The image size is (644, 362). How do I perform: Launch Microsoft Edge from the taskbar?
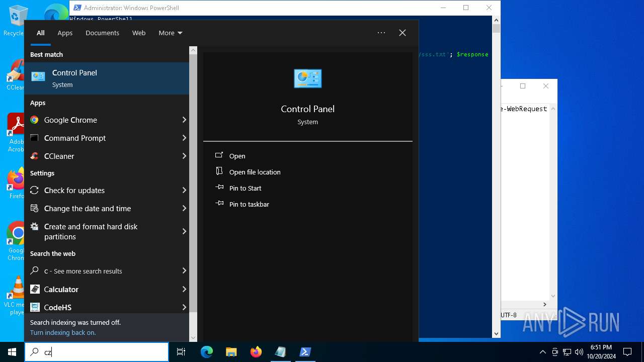[207, 352]
